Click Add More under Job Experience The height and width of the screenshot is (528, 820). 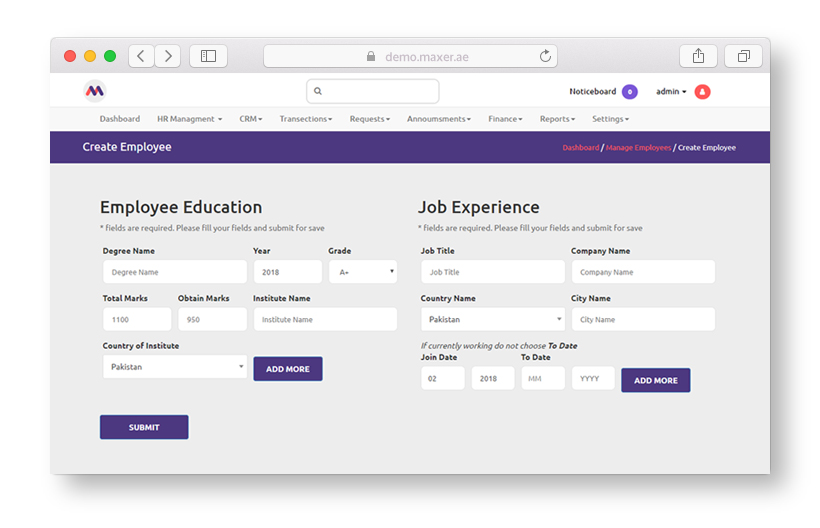pyautogui.click(x=655, y=381)
